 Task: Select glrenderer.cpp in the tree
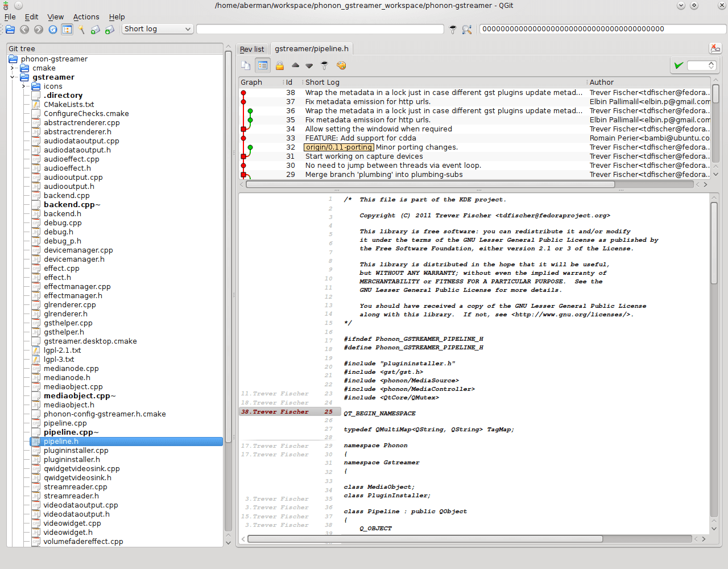[70, 305]
